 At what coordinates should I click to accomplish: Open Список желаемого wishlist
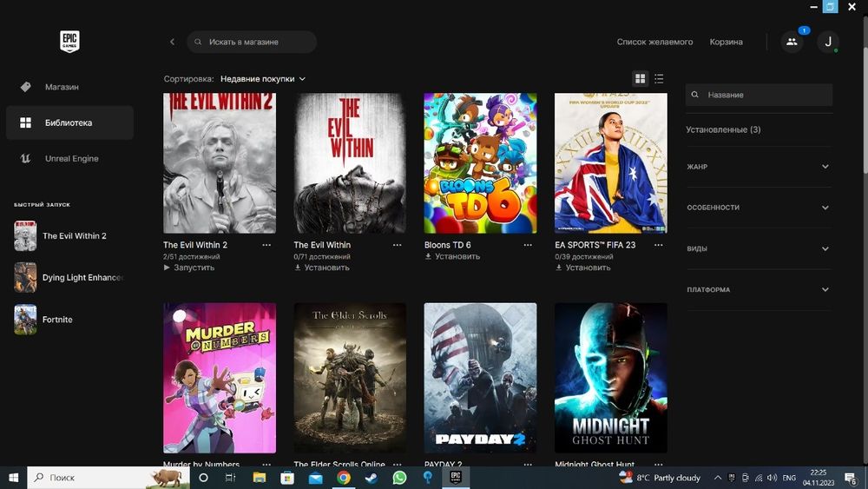654,42
